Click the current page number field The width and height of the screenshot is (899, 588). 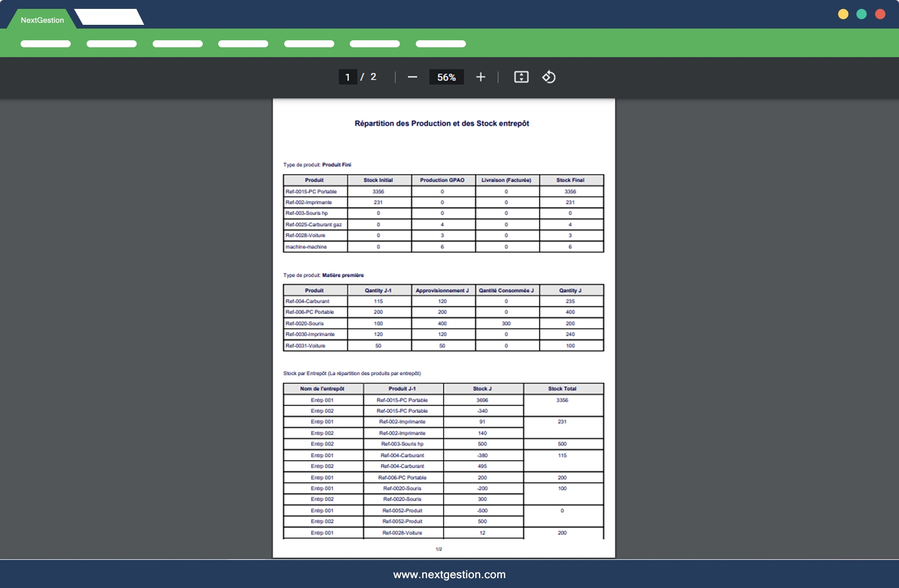[347, 77]
